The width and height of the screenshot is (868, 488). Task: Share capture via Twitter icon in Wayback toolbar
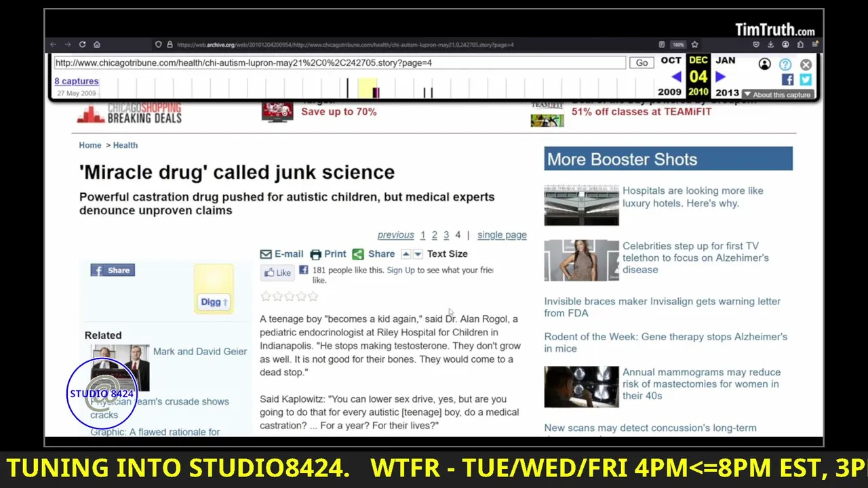(805, 79)
